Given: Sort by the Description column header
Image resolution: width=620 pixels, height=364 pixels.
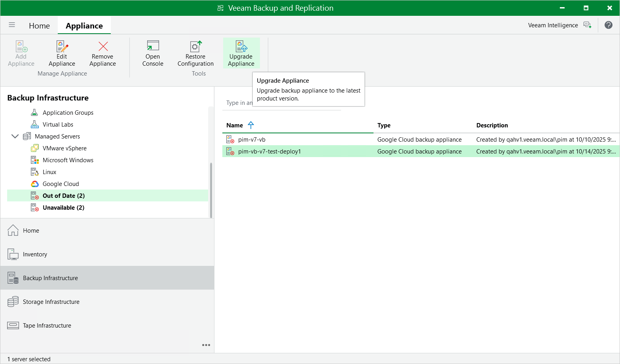Looking at the screenshot, I should pos(492,125).
